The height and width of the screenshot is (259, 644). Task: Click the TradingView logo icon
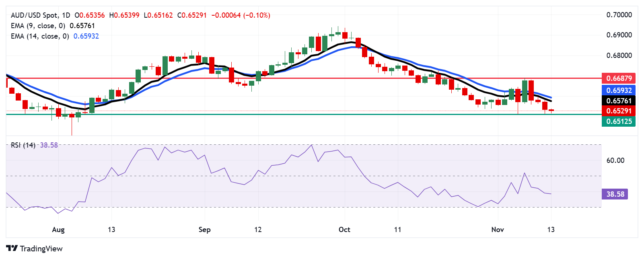12,249
